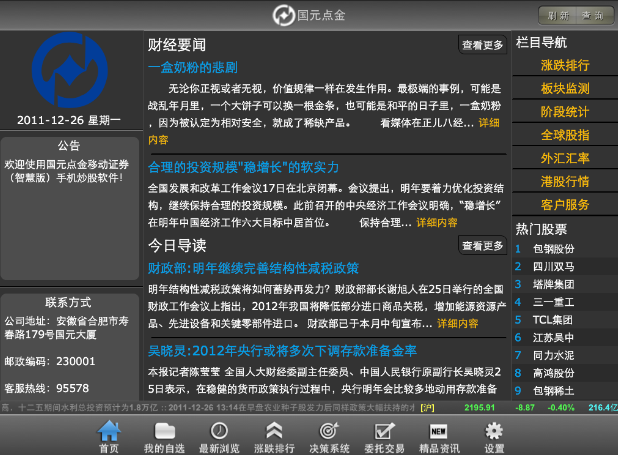Click the 查询 search button

click(x=592, y=15)
